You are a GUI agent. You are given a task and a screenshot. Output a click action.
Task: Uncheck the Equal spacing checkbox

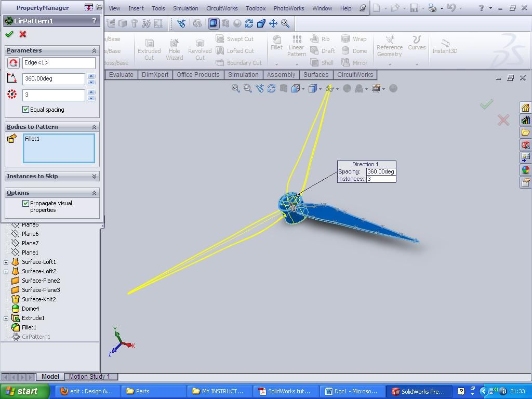coord(26,110)
